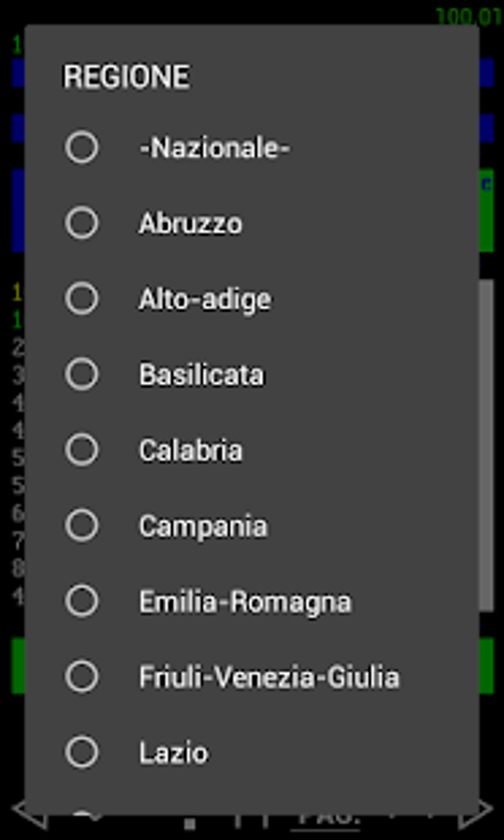Click the REGIONE dialog title
The height and width of the screenshot is (840, 504).
(x=126, y=77)
